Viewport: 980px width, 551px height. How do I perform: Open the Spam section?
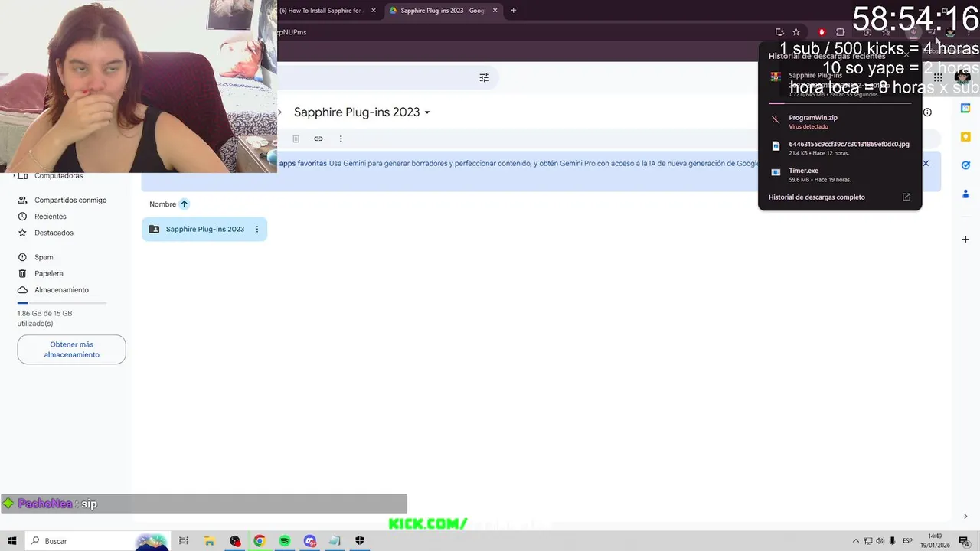click(x=44, y=257)
